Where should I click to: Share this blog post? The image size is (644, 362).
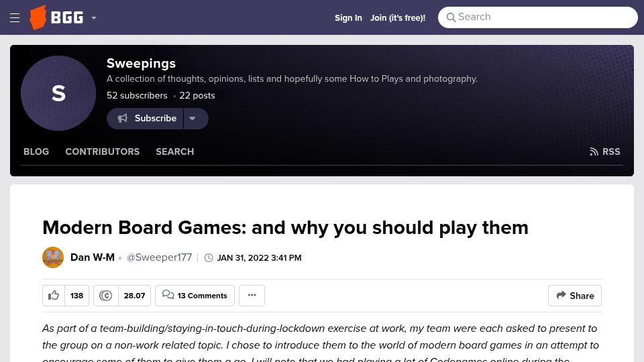tap(575, 296)
